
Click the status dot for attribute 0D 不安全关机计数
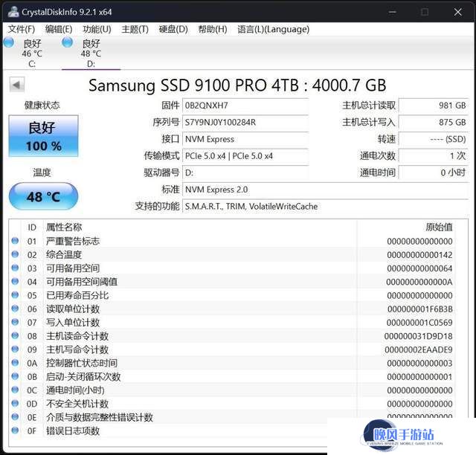pyautogui.click(x=15, y=403)
